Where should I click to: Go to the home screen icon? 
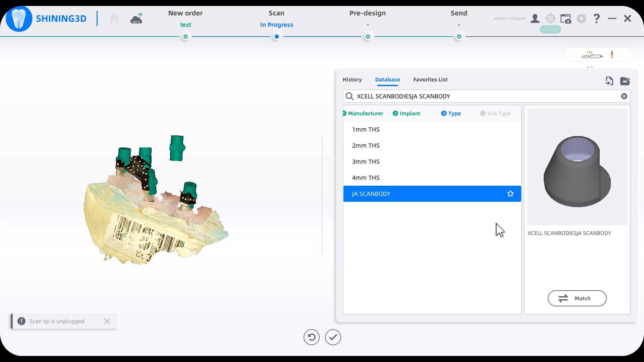click(114, 19)
